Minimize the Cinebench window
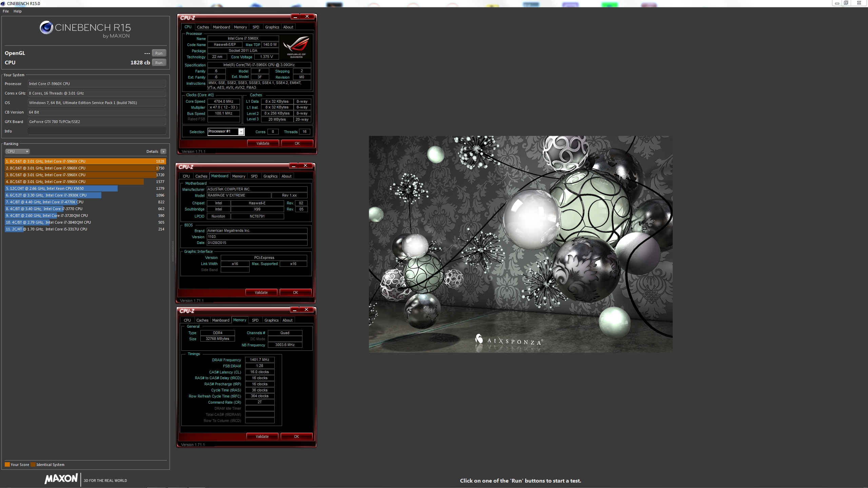Viewport: 868px width, 488px height. pos(837,3)
